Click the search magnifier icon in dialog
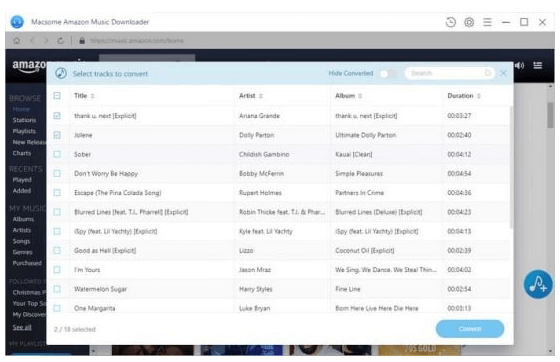 click(x=488, y=73)
